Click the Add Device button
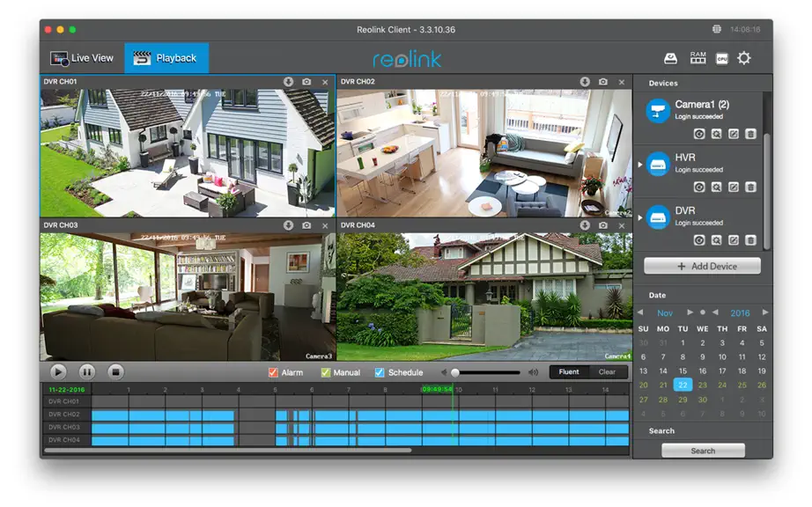Viewport: 812px width, 507px height. [x=702, y=266]
